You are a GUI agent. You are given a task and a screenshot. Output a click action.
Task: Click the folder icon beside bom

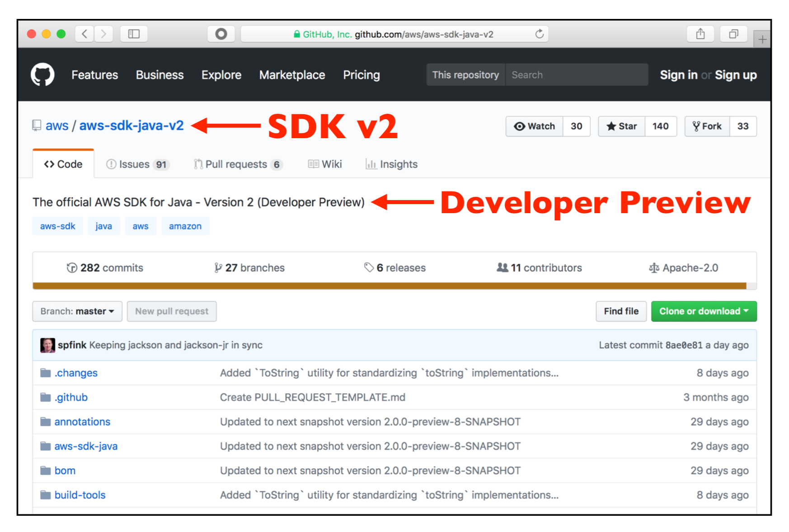coord(45,470)
